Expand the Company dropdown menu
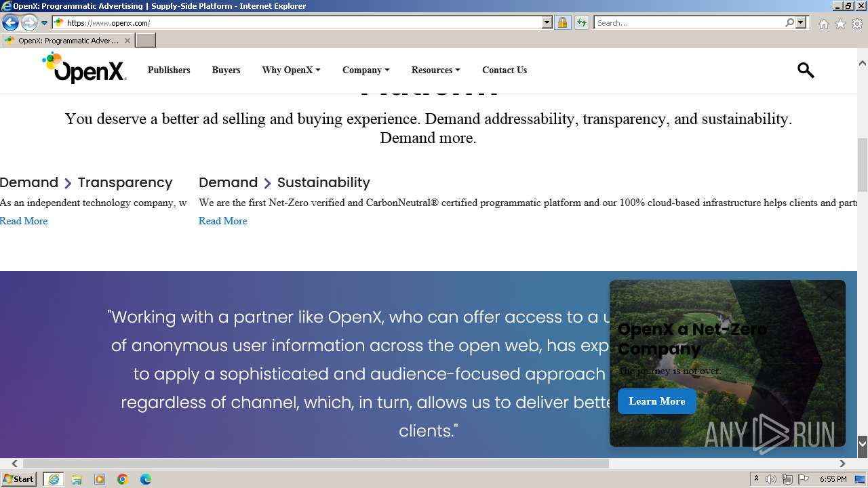The height and width of the screenshot is (488, 868). 366,70
